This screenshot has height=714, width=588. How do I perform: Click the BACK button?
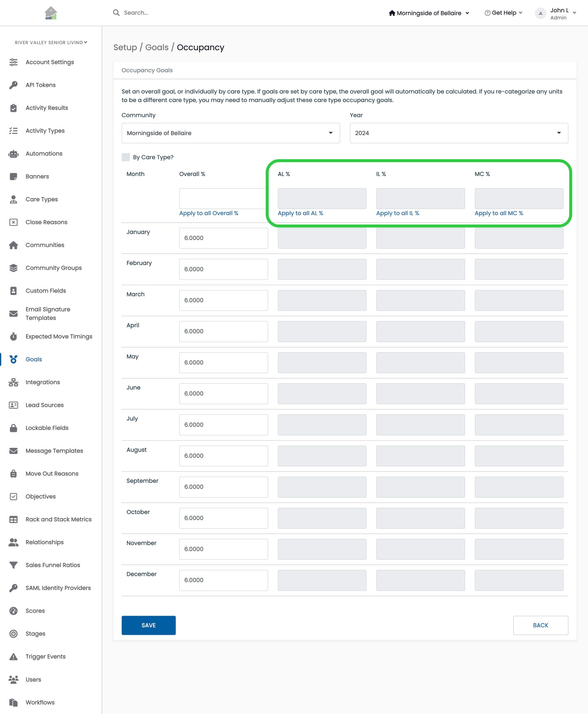[541, 625]
